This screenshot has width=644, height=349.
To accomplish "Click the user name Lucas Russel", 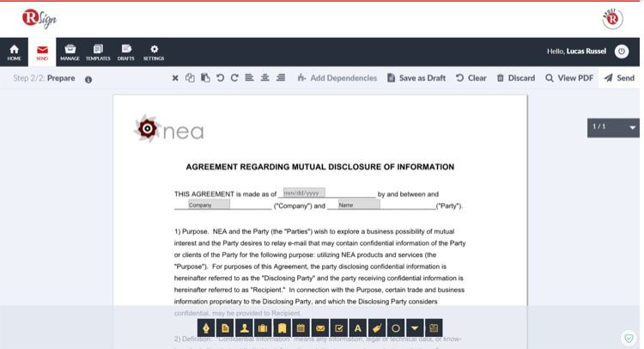I will click(586, 52).
